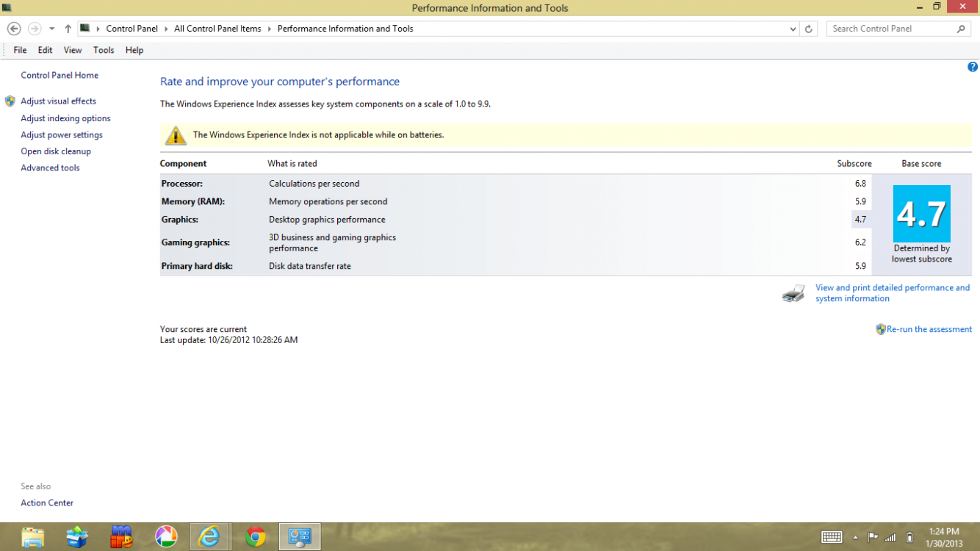980x551 pixels.
Task: Show hidden tray icons
Action: point(856,537)
